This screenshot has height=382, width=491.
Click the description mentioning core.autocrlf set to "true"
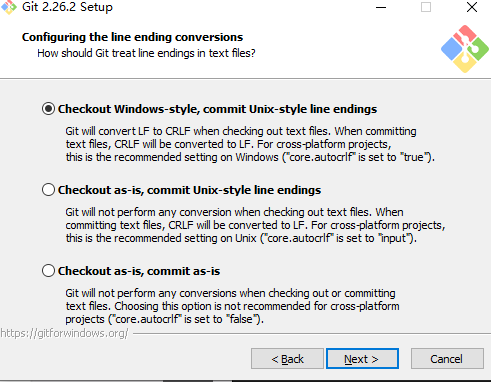click(x=250, y=144)
